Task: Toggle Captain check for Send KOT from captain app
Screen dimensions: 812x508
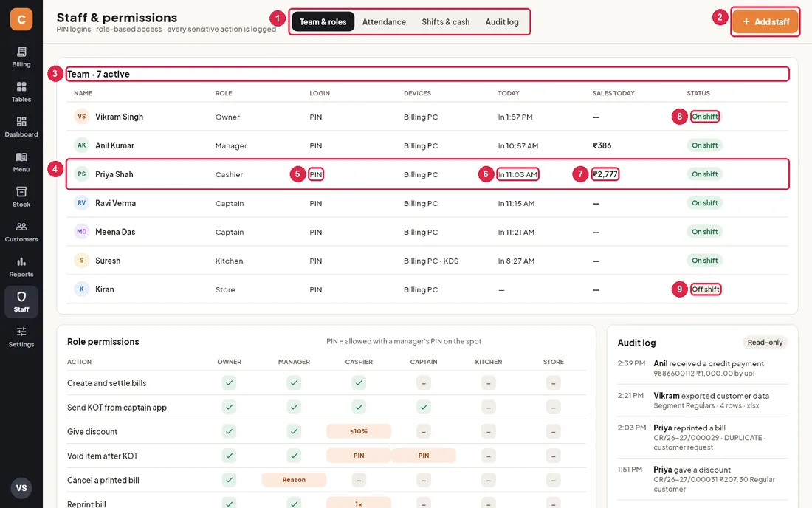Action: [424, 407]
